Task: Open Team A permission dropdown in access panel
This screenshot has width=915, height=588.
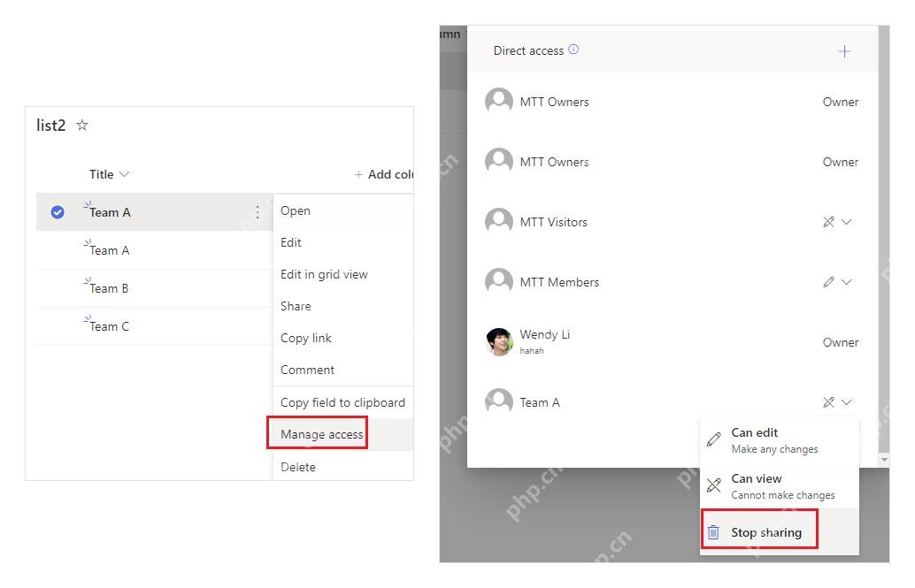Action: (847, 402)
